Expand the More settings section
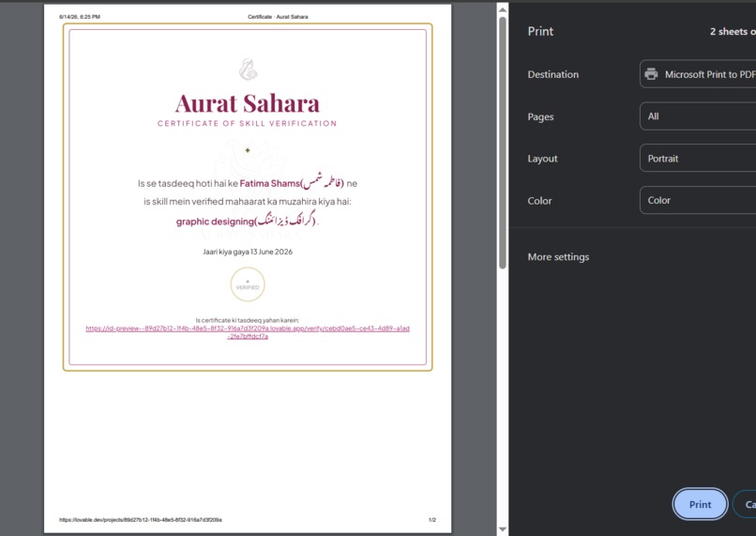 coord(558,256)
